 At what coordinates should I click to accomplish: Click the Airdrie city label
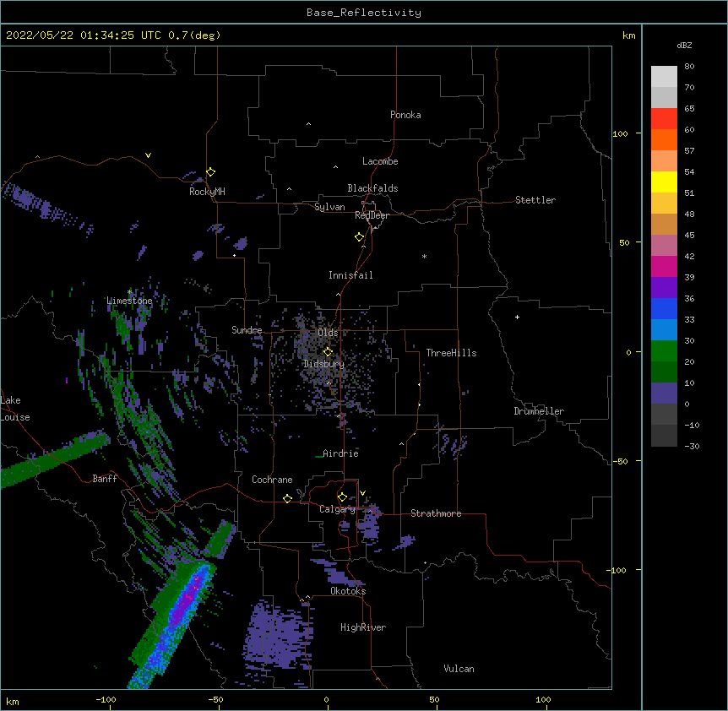click(340, 453)
